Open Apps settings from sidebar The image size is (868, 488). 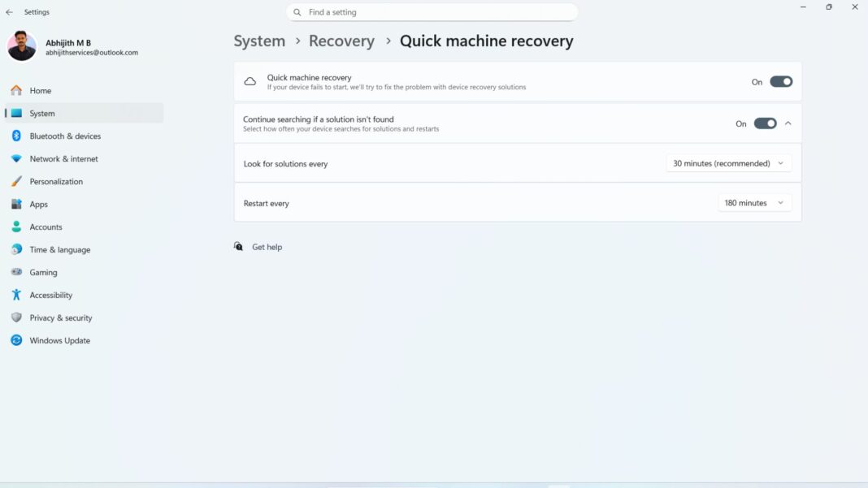coord(38,204)
